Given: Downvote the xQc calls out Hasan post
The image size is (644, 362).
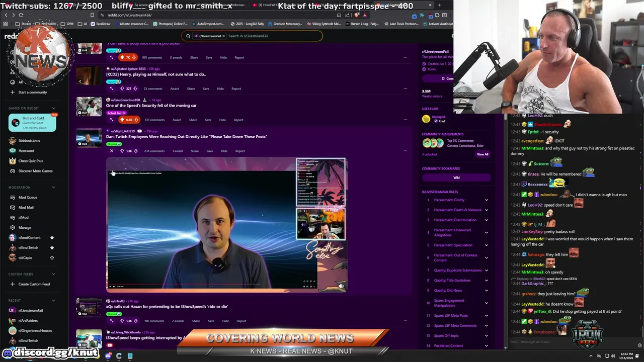Looking at the screenshot, I should click(x=135, y=321).
